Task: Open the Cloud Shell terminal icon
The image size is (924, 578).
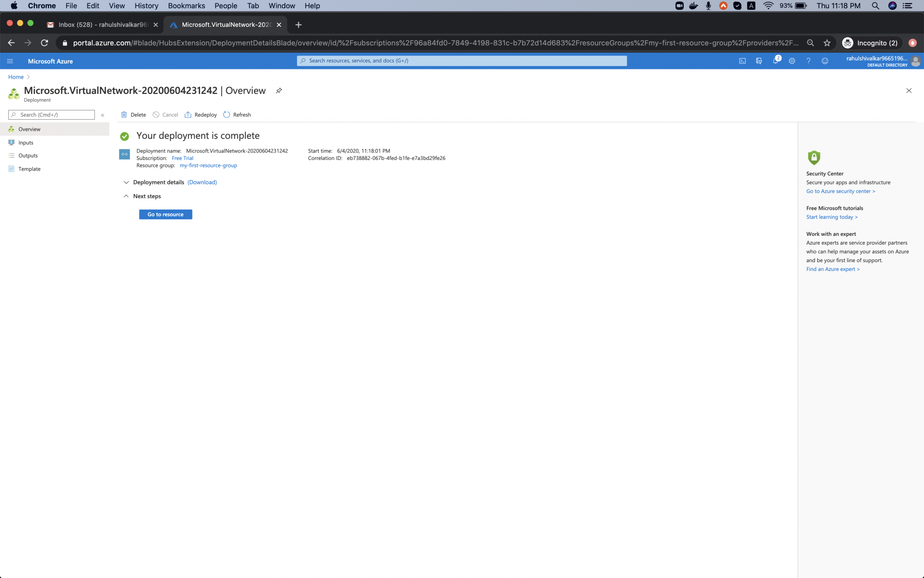Action: tap(742, 61)
